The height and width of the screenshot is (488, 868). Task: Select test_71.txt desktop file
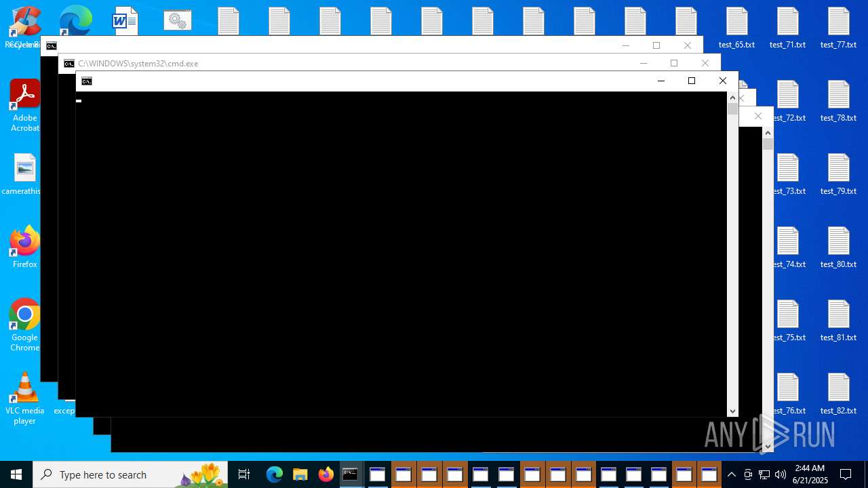click(x=788, y=28)
